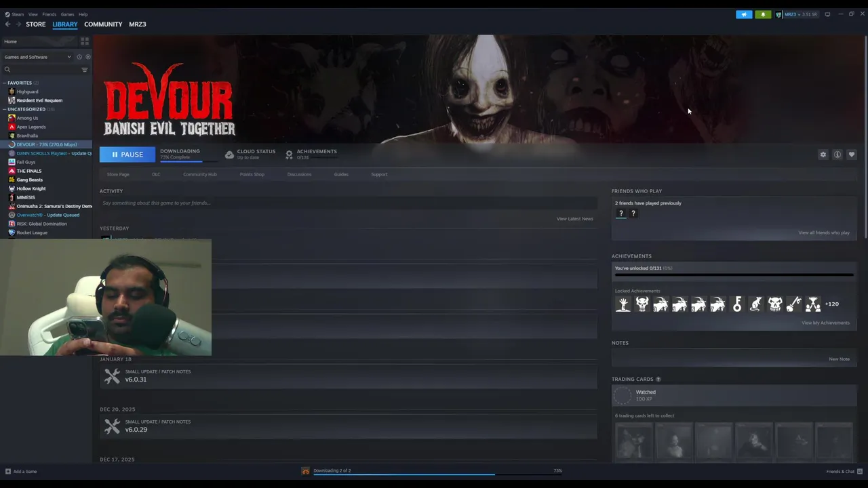Go forward with the right arrow

point(18,24)
